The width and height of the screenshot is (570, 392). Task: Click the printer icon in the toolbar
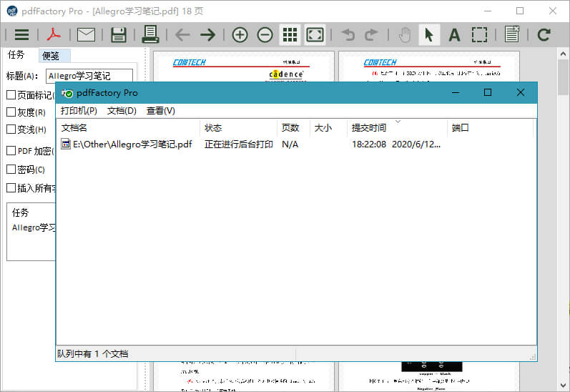(150, 34)
